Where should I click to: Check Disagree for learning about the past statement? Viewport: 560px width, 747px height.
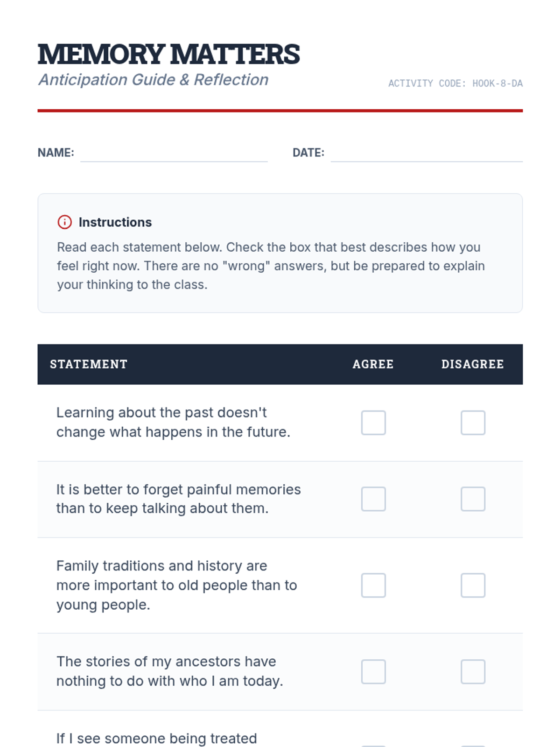[x=473, y=423]
